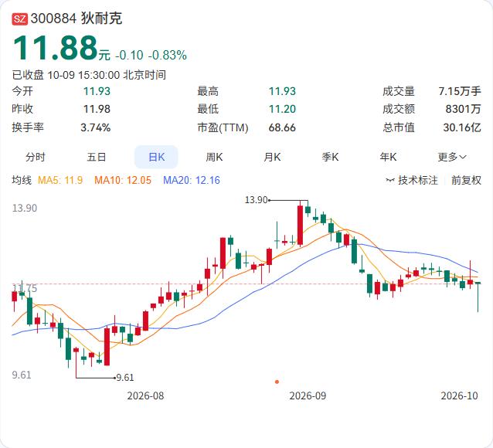Click the 成交量 value 7.15万手
Screen dimensions: 493x448
coord(460,91)
